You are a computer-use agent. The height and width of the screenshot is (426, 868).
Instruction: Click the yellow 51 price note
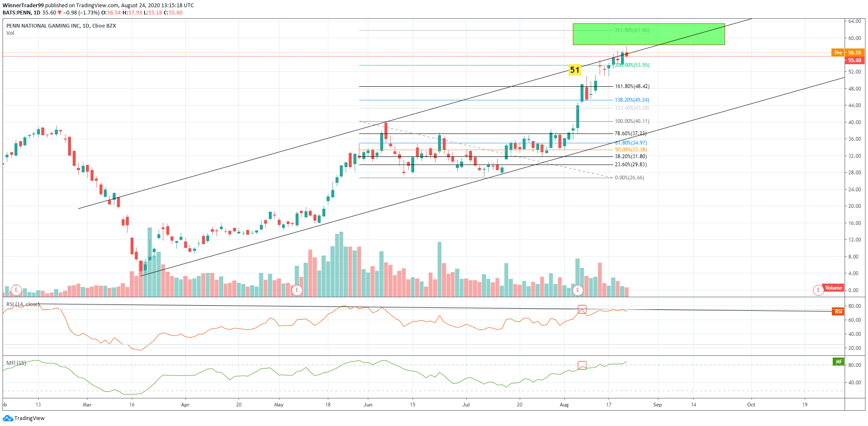coord(575,70)
